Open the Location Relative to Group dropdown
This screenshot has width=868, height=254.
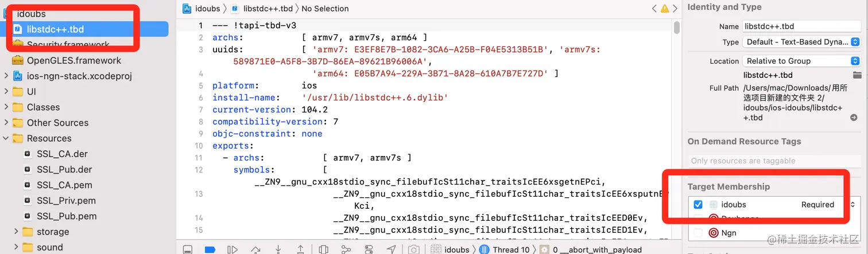[801, 61]
